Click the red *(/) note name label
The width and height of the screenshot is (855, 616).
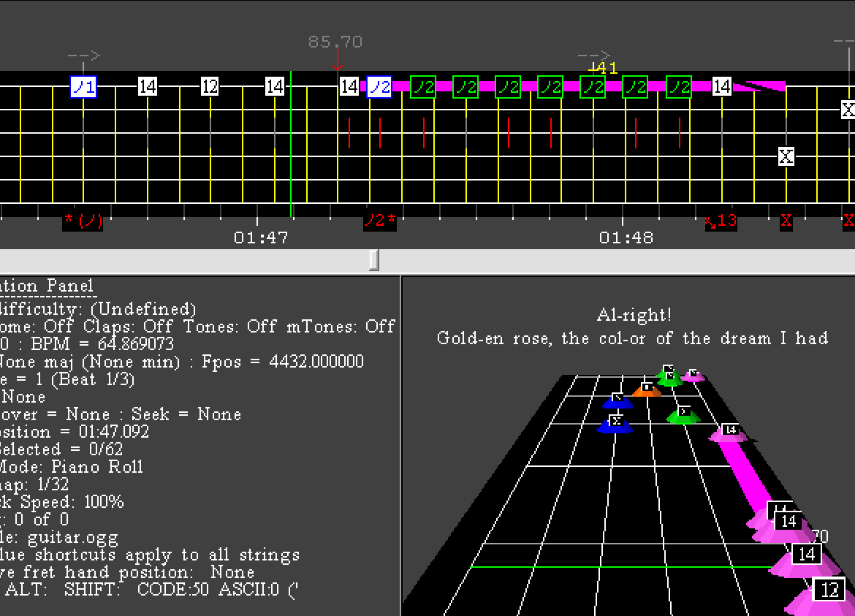point(83,221)
